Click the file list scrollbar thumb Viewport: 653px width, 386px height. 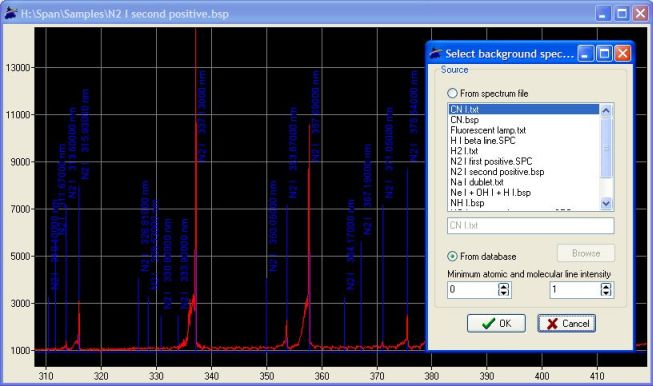click(606, 147)
